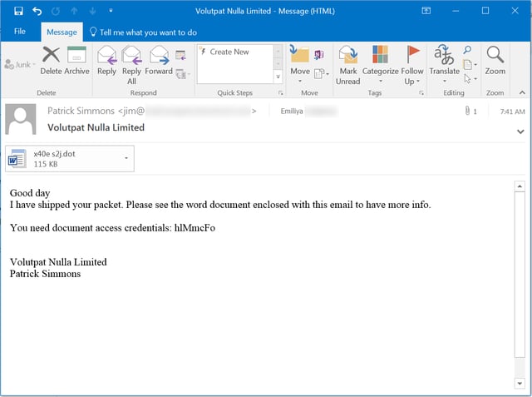The width and height of the screenshot is (532, 397).
Task: Open the File tab
Action: point(20,32)
